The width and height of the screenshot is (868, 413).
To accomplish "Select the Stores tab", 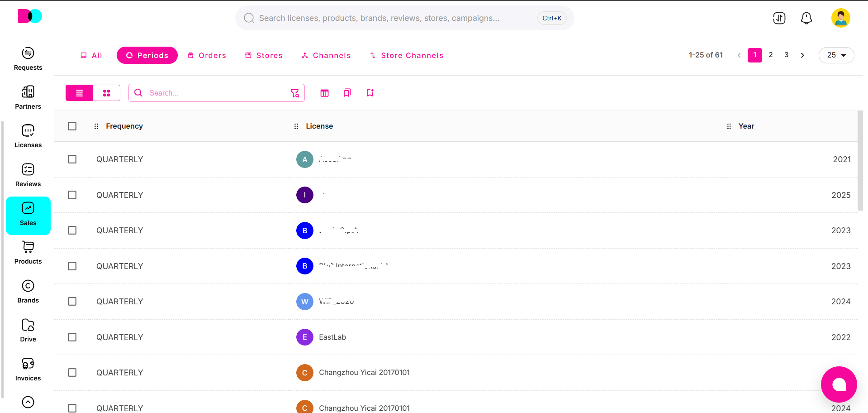I will (264, 55).
